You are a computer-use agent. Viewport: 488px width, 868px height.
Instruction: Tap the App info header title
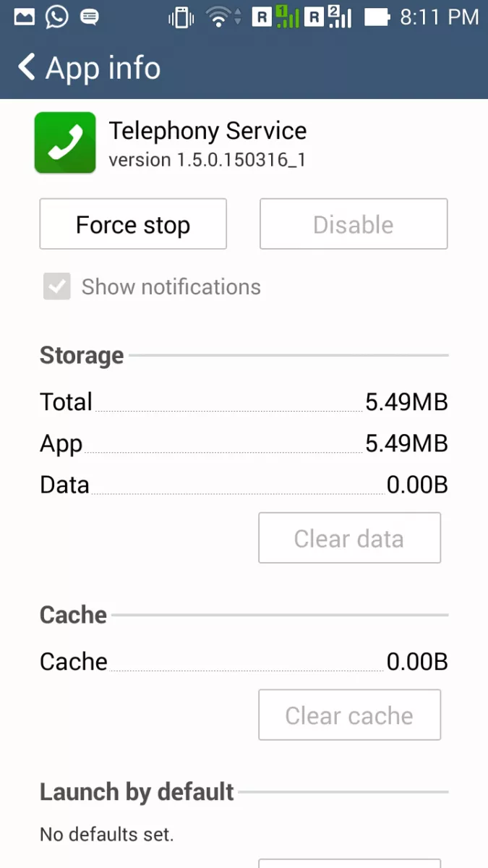[103, 68]
